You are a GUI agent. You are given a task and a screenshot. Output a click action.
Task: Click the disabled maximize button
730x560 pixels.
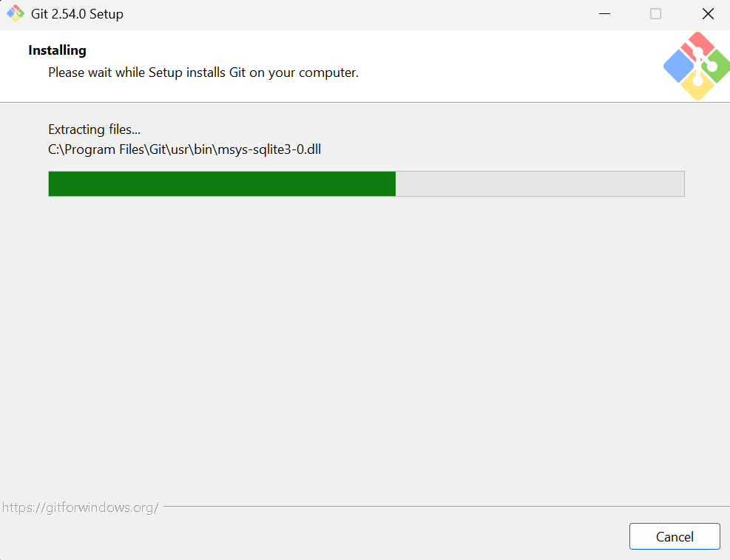(655, 14)
